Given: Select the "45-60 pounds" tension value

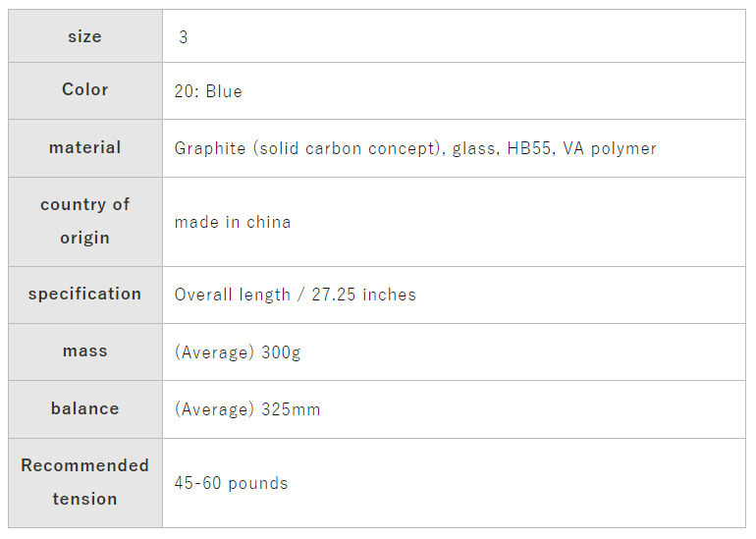Looking at the screenshot, I should click(231, 483).
